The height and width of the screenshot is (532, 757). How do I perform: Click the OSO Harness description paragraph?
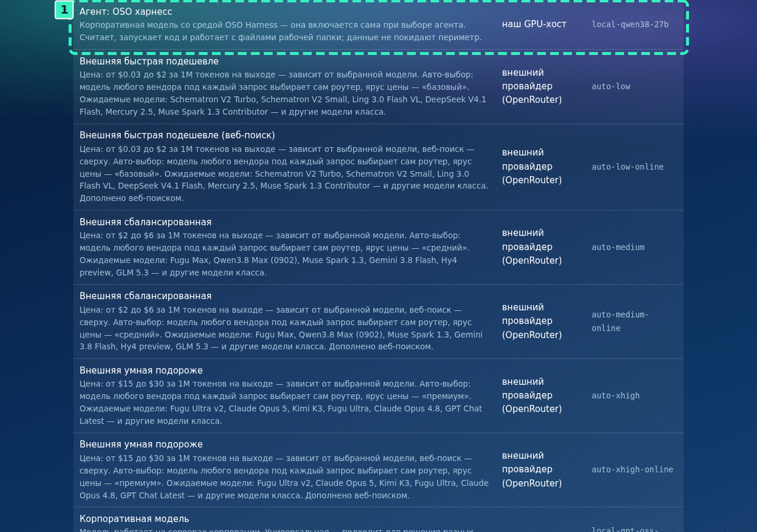click(280, 31)
